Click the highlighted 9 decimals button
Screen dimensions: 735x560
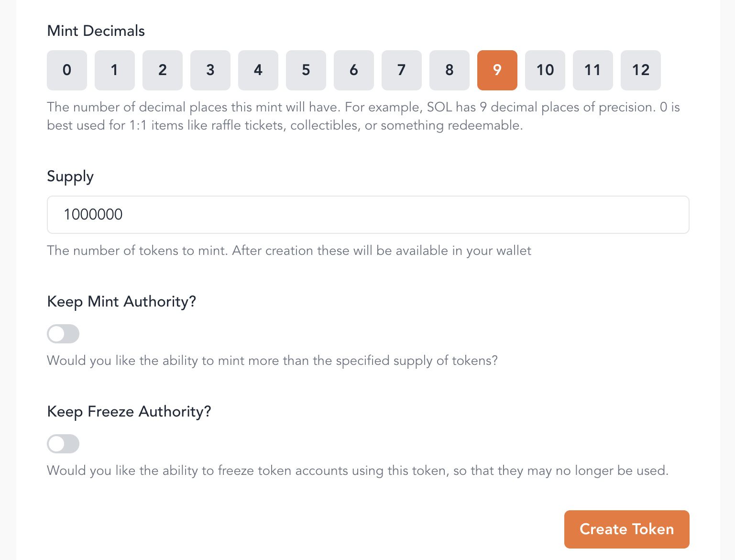(x=497, y=70)
